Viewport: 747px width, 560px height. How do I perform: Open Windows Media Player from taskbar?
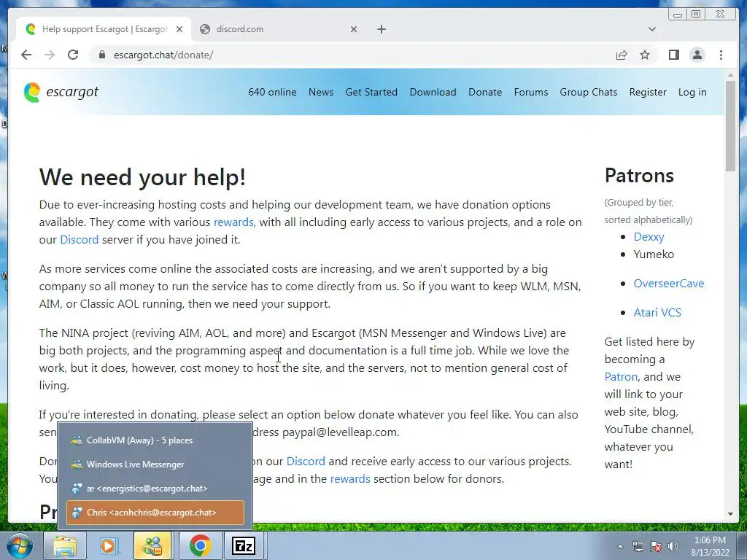(x=109, y=545)
